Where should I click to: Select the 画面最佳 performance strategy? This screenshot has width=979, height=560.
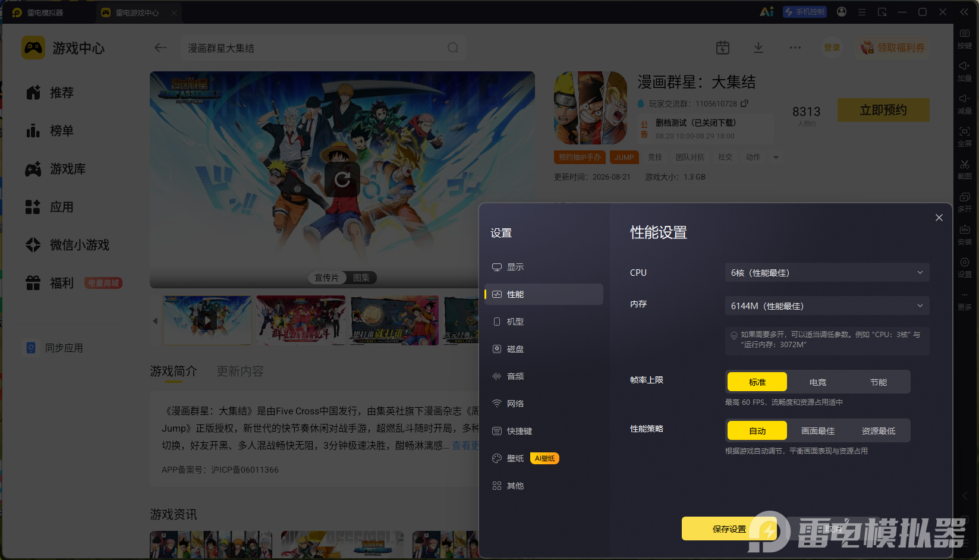pyautogui.click(x=818, y=431)
